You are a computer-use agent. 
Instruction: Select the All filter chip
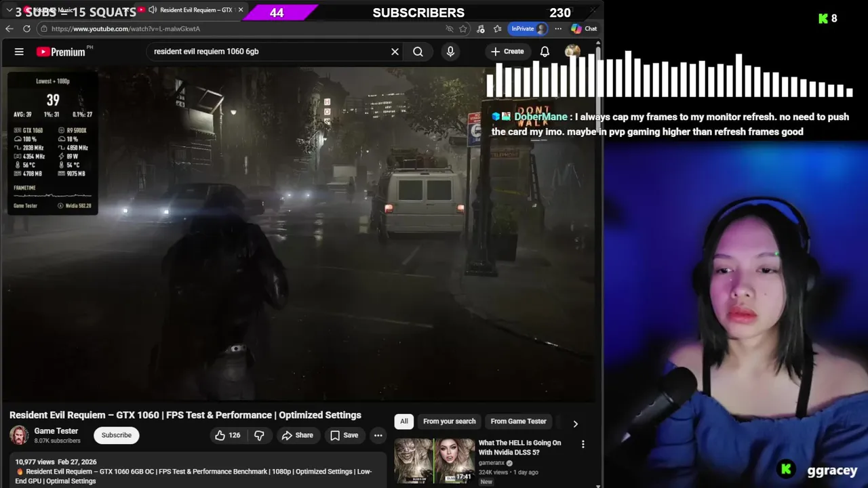pyautogui.click(x=404, y=422)
